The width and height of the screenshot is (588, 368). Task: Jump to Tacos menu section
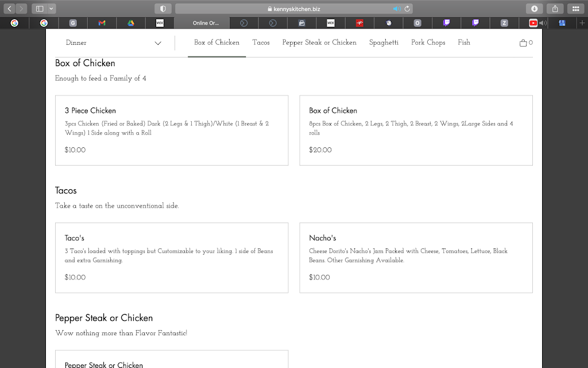click(x=261, y=43)
